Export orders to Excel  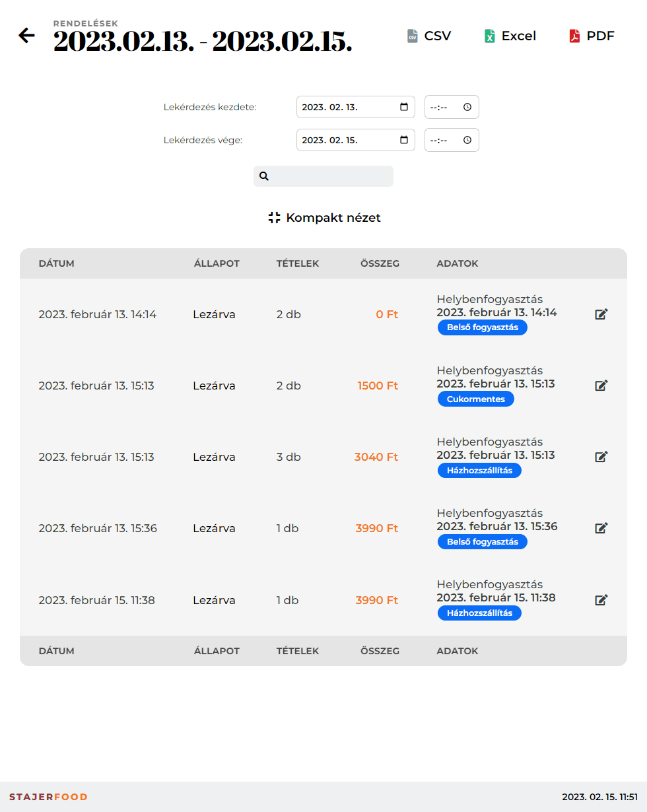(510, 36)
